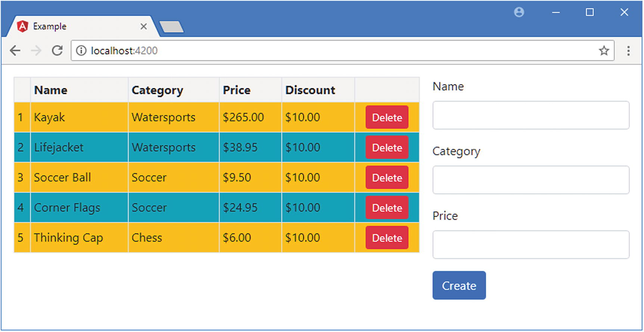Select the Price input field
The height and width of the screenshot is (332, 644).
531,245
